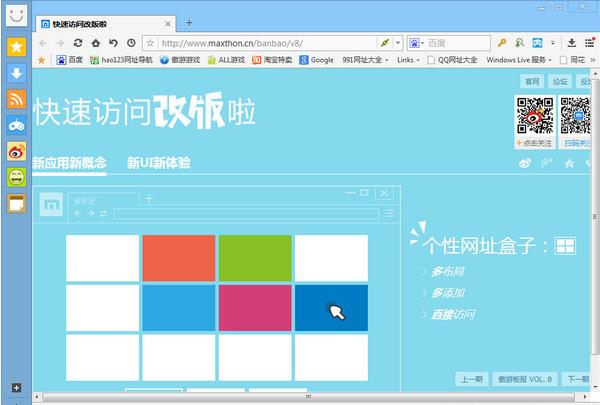This screenshot has height=405, width=600.
Task: Click the light blue tile in grid
Action: 179,308
